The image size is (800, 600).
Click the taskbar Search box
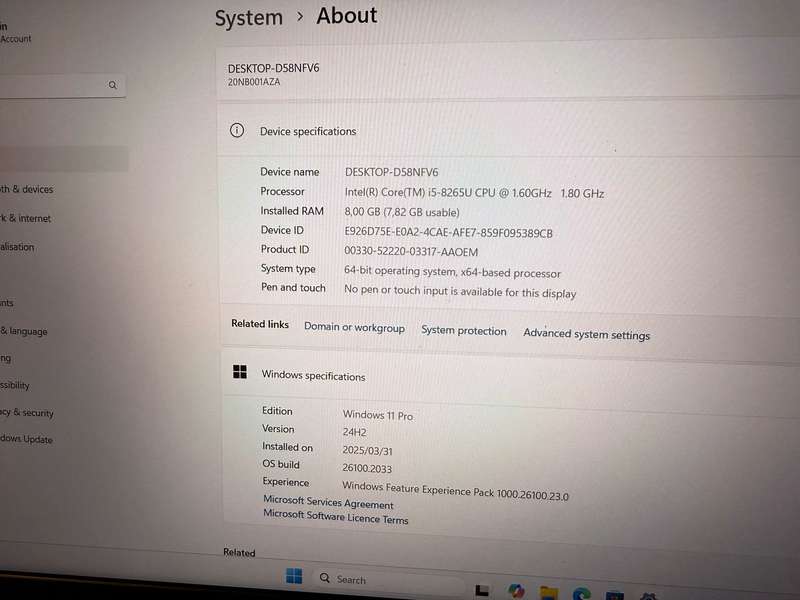click(388, 580)
